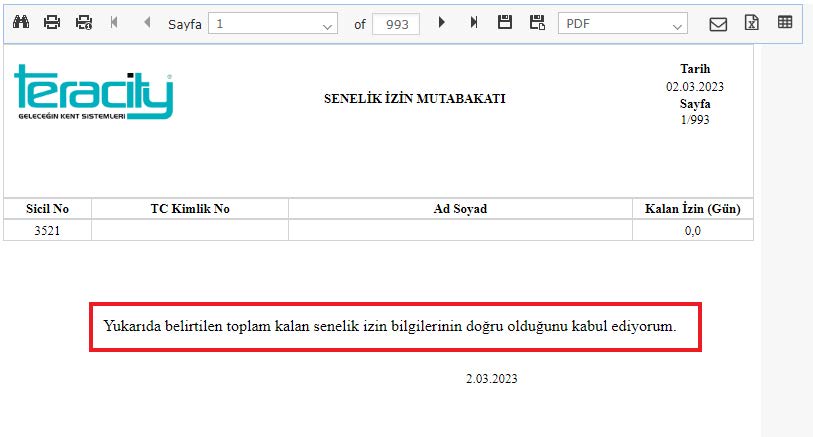Open print settings printer icon
The image size is (813, 437).
coord(84,22)
